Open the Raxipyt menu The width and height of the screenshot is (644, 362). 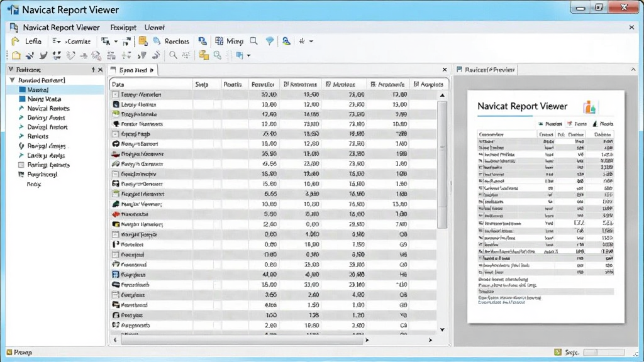(123, 28)
